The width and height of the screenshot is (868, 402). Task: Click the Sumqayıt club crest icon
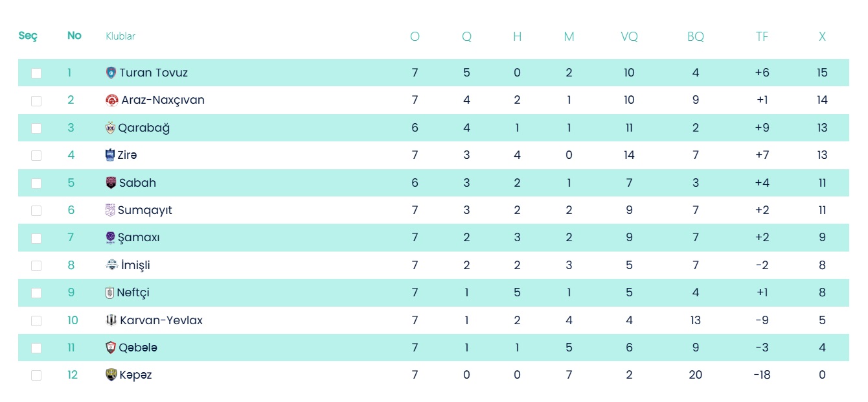tap(110, 210)
